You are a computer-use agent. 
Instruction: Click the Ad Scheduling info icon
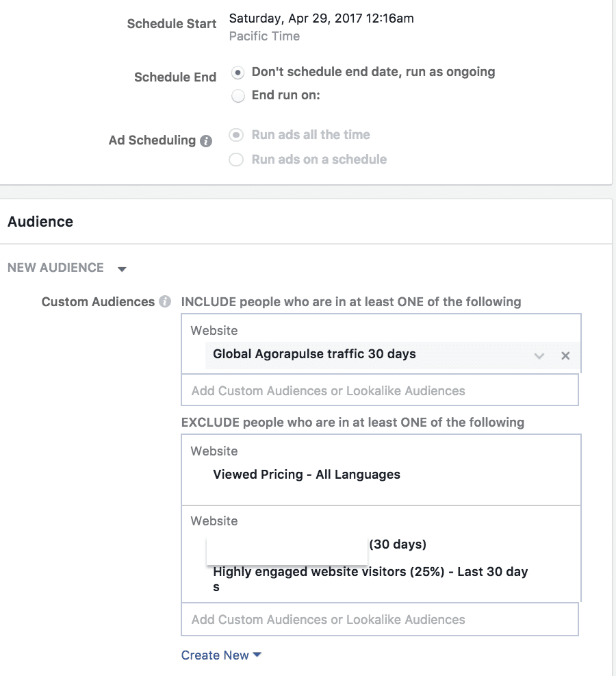206,141
